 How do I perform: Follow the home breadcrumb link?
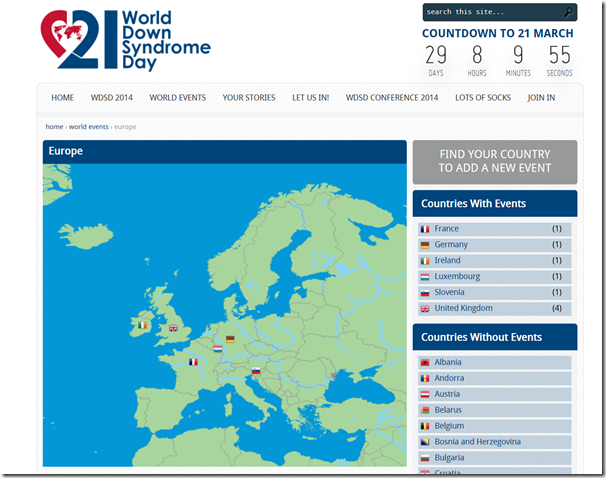click(x=54, y=127)
